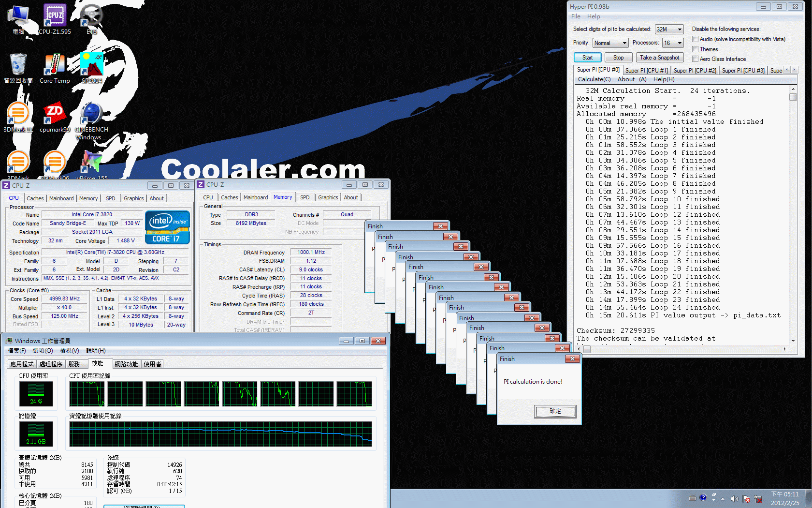Screen dimensions: 812x508
Task: Click the blue help question mark tray icon
Action: [703, 497]
